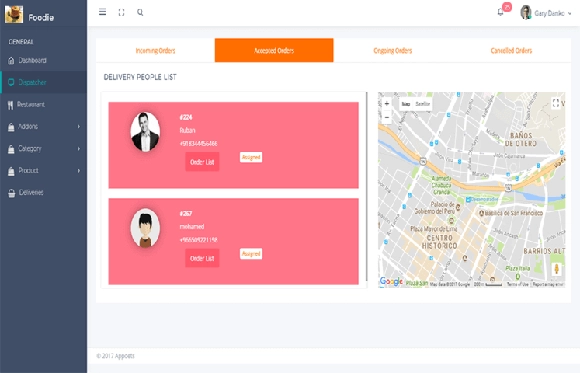Toggle the hamburger sidebar menu
Screen dimensions: 580x373
(102, 12)
